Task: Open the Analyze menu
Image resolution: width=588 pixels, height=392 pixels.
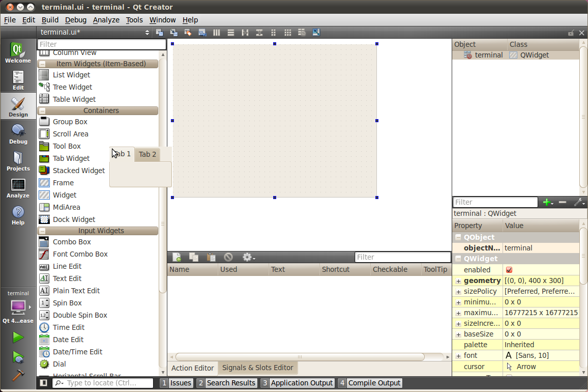Action: pos(106,20)
